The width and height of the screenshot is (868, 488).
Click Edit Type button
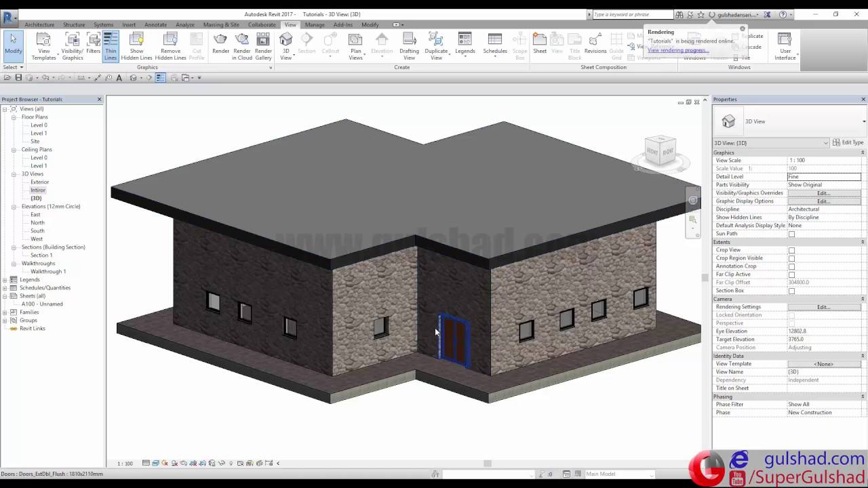click(848, 142)
